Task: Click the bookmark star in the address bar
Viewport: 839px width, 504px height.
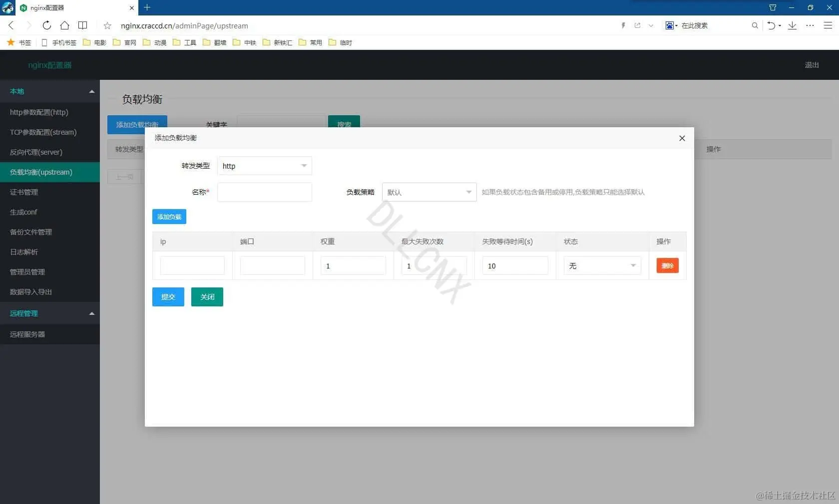Action: (107, 25)
